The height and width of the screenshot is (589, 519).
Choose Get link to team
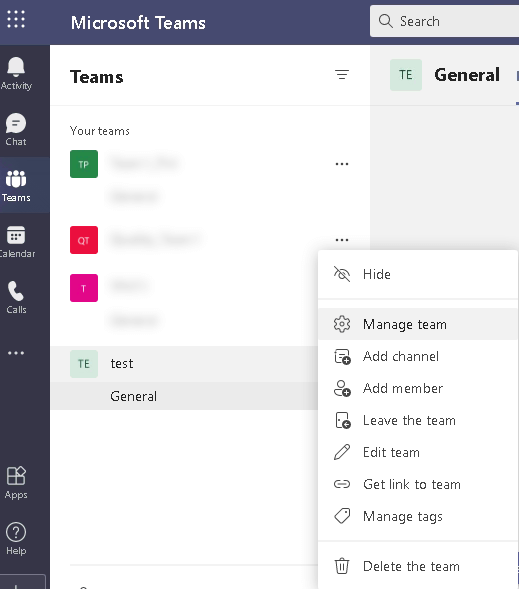pos(418,484)
